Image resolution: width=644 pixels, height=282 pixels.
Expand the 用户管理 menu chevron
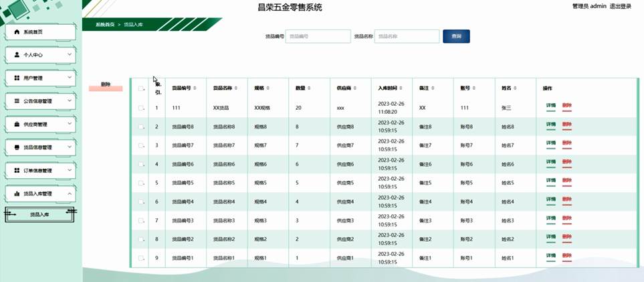click(70, 78)
